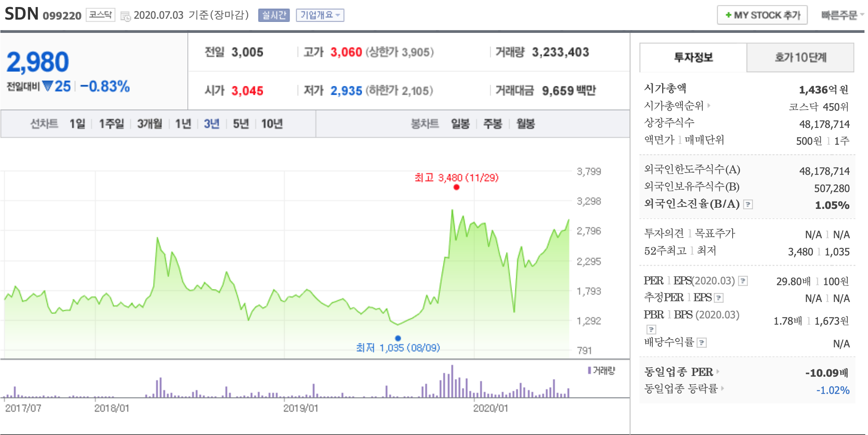The image size is (868, 435).
Task: Click the 코스닥 market badge
Action: click(x=101, y=15)
